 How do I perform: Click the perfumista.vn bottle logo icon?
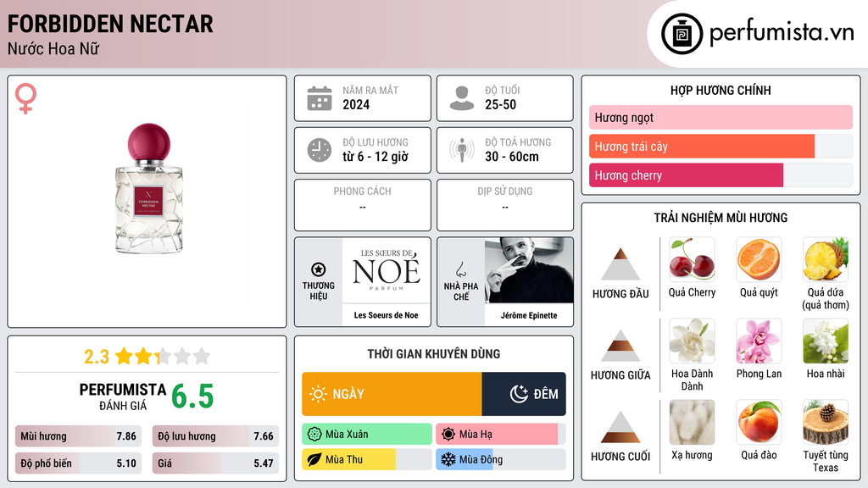pyautogui.click(x=682, y=34)
